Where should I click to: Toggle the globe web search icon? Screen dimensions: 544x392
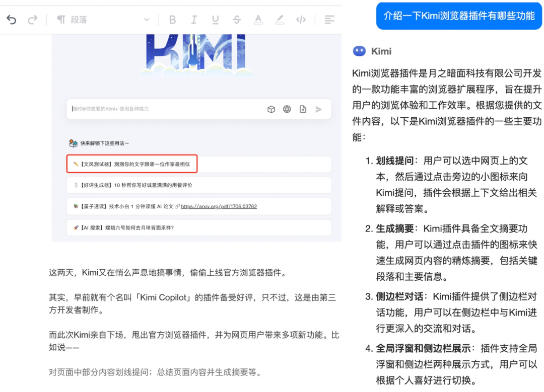287,109
